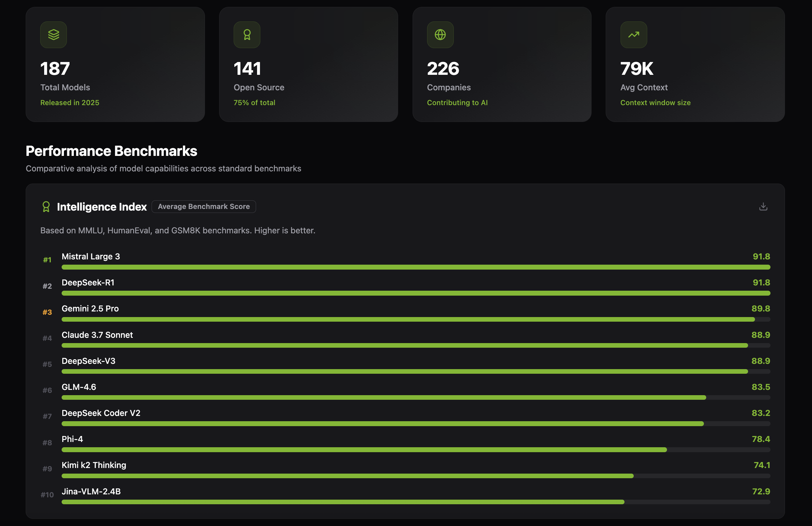This screenshot has height=526, width=812.
Task: Click the Average Benchmark Score badge
Action: [x=204, y=207]
